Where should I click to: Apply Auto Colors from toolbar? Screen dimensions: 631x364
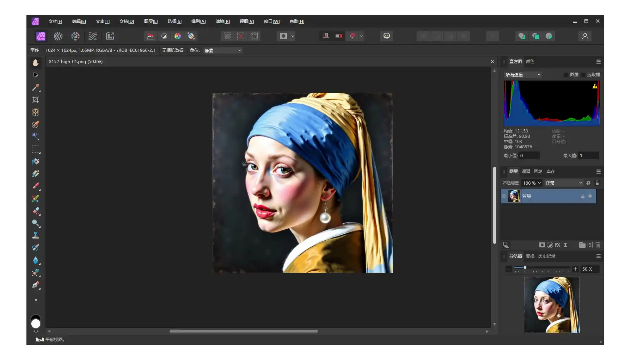coord(178,36)
